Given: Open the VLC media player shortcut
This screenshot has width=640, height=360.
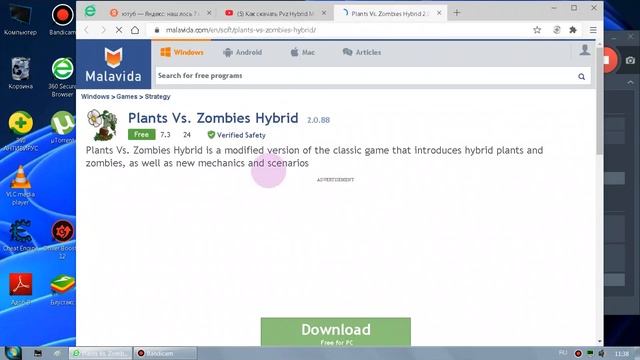Looking at the screenshot, I should 20,186.
